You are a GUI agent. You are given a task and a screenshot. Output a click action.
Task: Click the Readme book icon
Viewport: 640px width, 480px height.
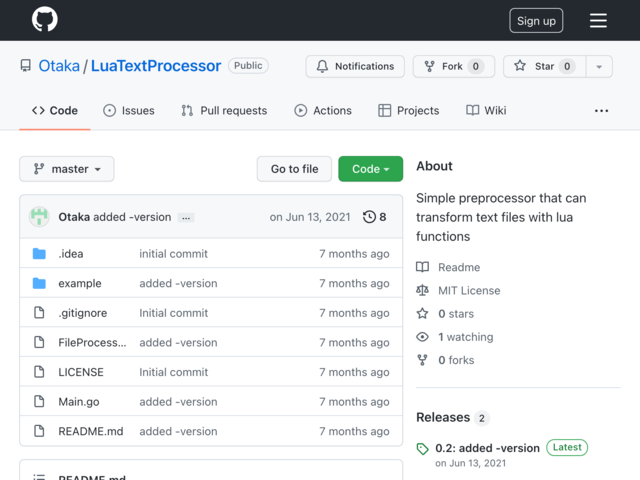422,267
